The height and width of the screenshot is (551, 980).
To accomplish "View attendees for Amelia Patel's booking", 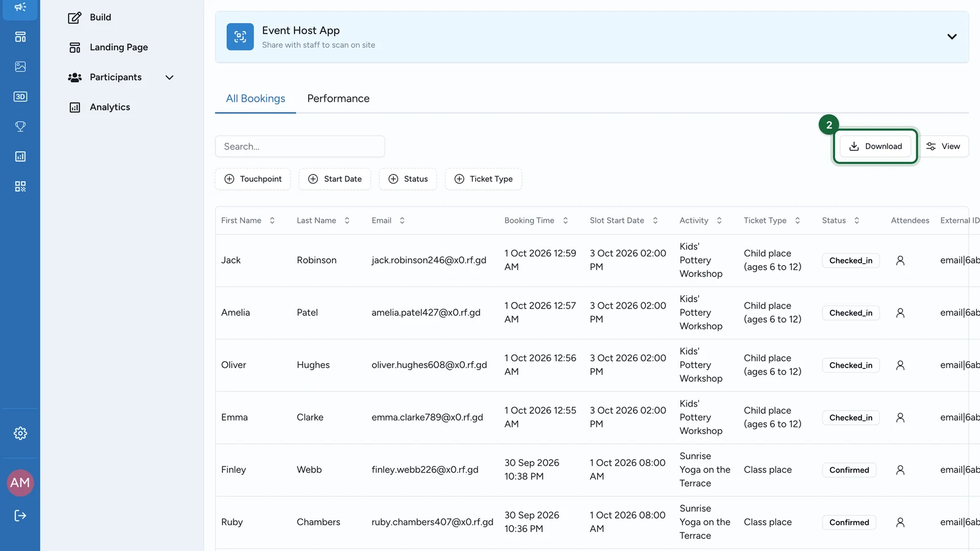I will 900,313.
